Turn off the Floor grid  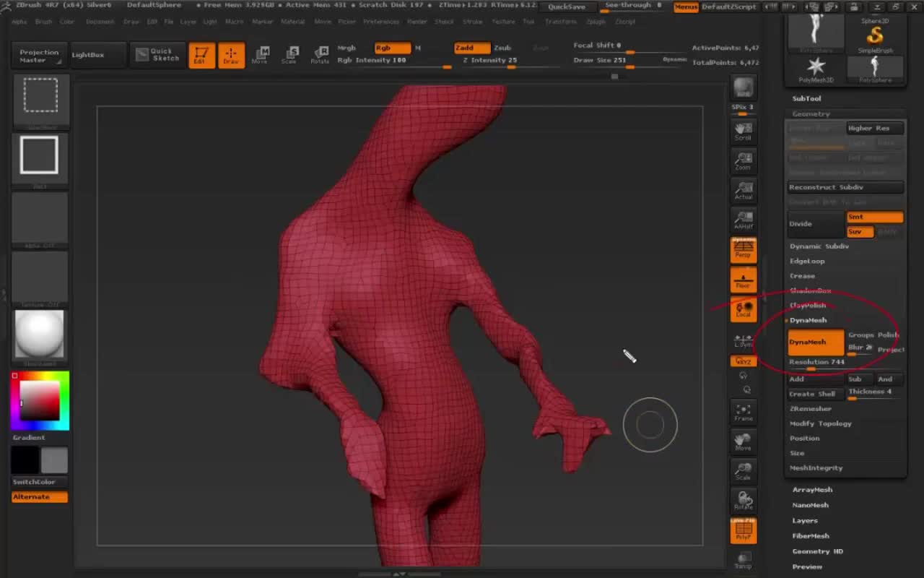tap(743, 280)
